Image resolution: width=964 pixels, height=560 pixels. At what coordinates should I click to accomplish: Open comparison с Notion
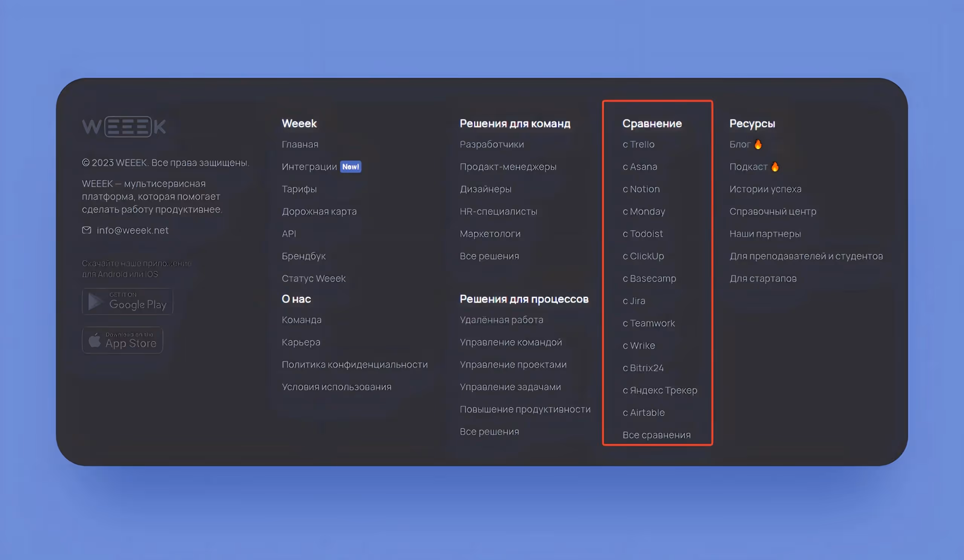click(x=641, y=189)
